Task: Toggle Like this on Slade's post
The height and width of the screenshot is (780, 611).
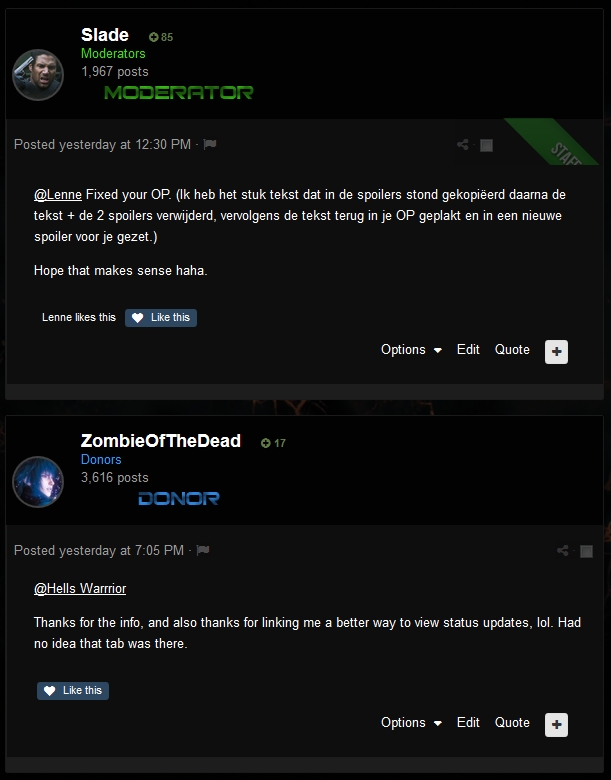Action: pos(161,318)
